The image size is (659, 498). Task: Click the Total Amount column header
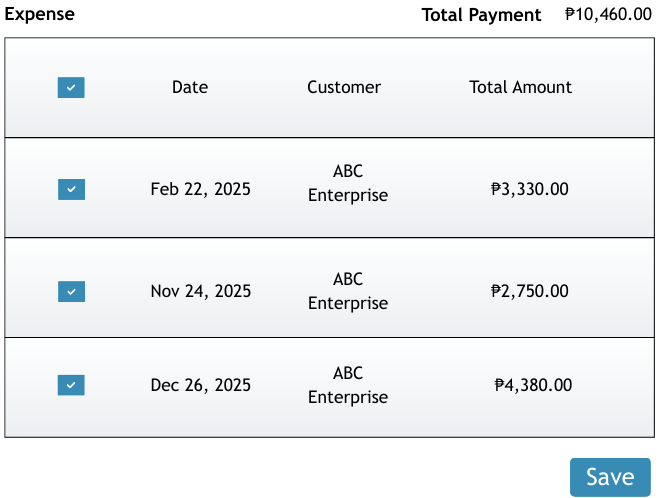[x=520, y=87]
